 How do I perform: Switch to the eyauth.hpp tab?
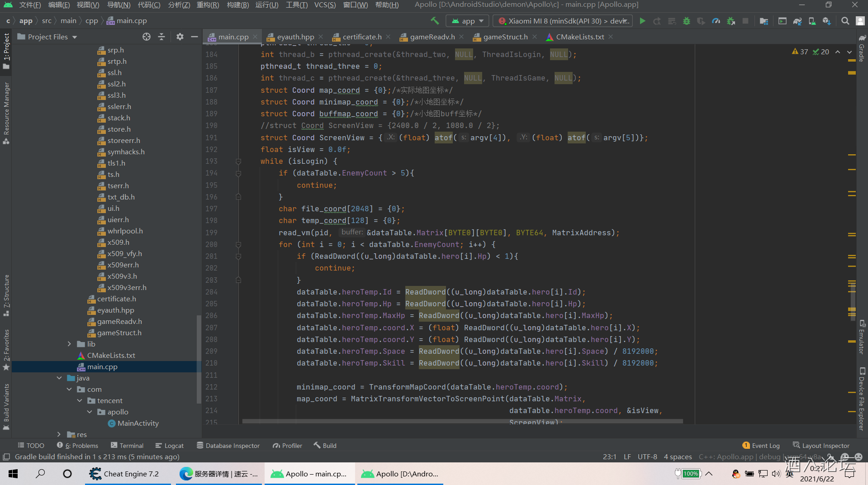(295, 37)
